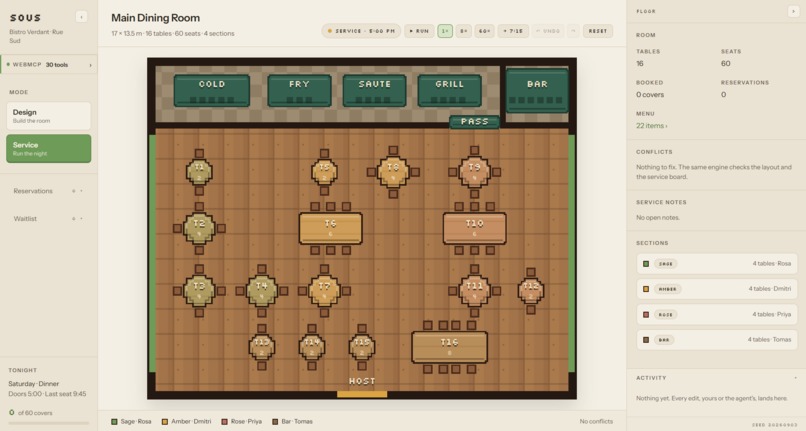
Task: Open the Rose section row
Action: (717, 314)
